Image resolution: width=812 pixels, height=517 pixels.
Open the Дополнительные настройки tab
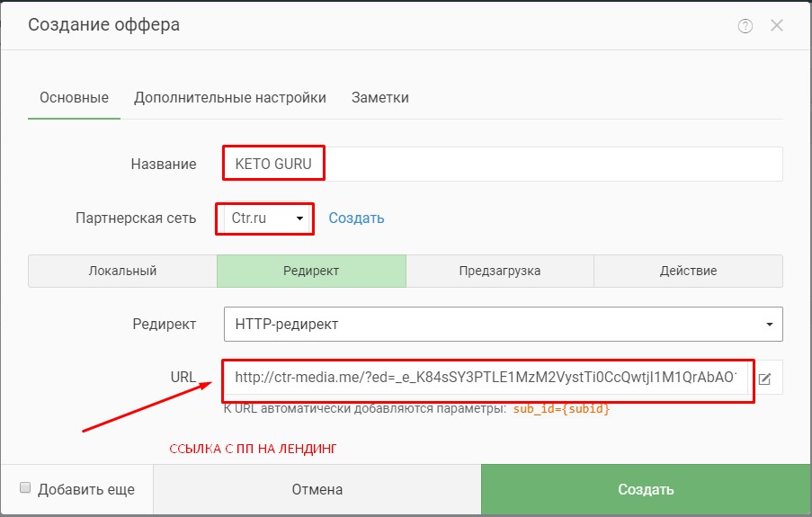(x=230, y=97)
